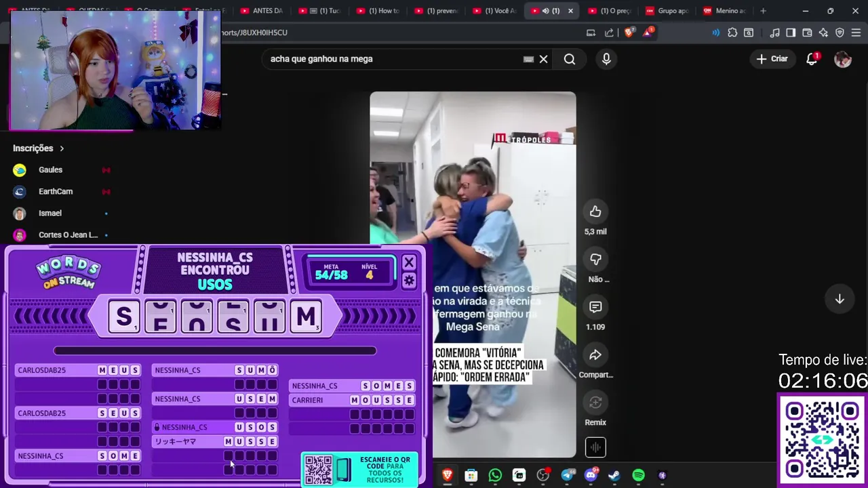
Task: Clear the search query text
Action: pos(543,59)
